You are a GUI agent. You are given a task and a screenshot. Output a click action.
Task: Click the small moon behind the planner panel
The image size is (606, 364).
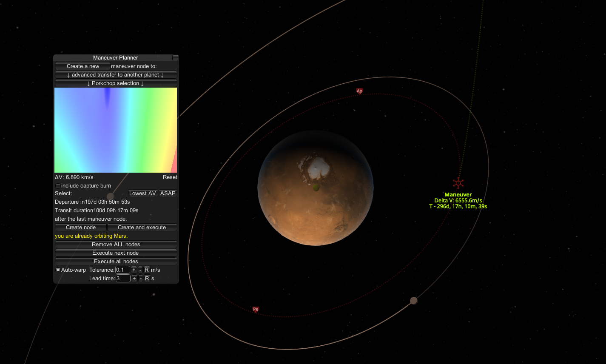coord(111,196)
